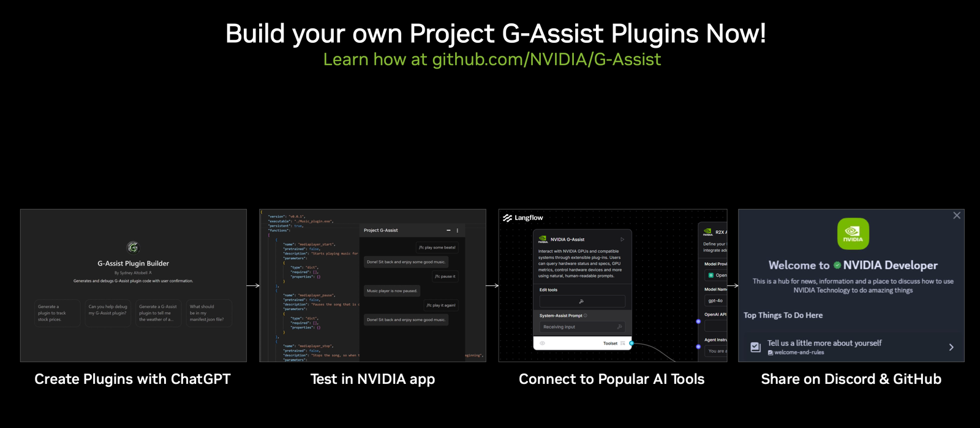980x428 pixels.
Task: Click the Agent Instructions 'You are a' field
Action: [716, 351]
